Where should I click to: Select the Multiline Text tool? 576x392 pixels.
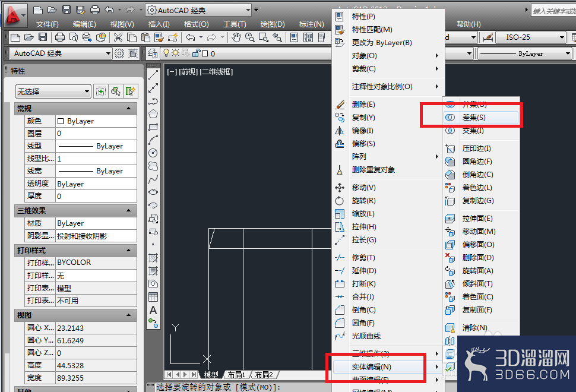pos(153,310)
